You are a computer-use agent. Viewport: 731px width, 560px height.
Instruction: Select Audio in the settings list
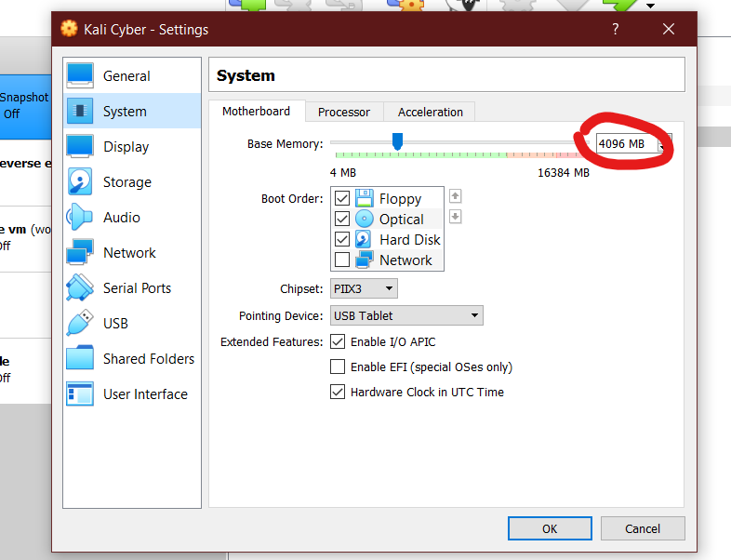(132, 218)
